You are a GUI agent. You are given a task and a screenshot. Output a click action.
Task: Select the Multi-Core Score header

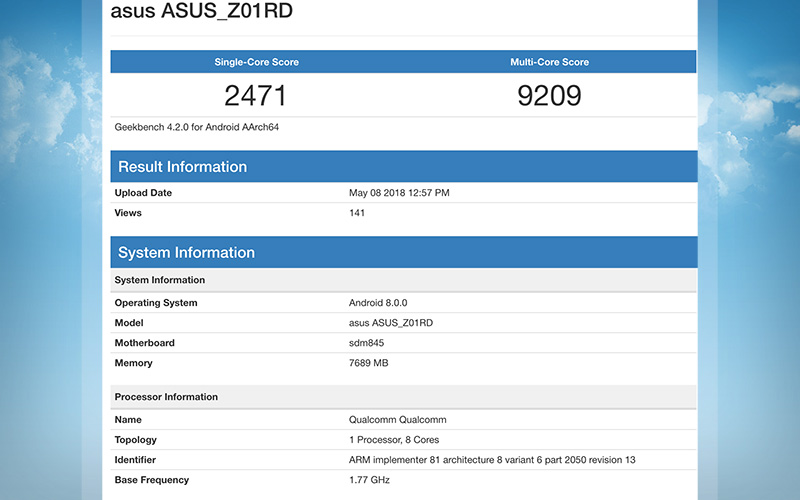click(549, 62)
